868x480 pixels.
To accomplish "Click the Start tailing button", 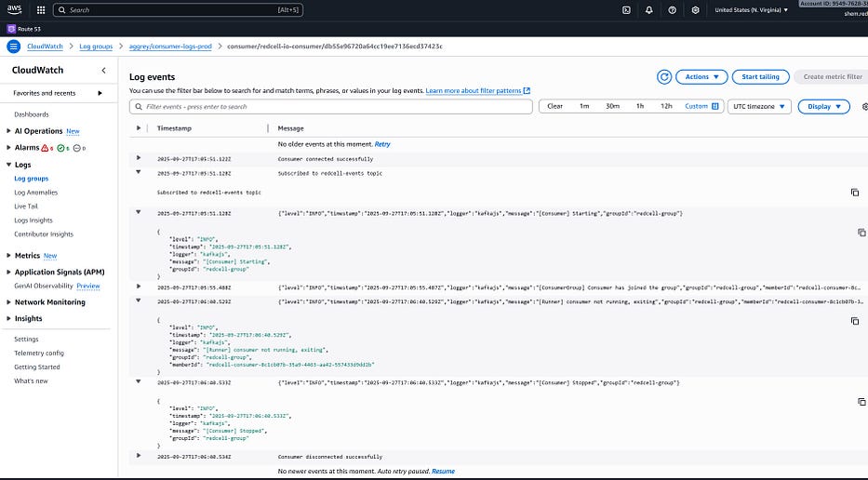I will click(760, 77).
